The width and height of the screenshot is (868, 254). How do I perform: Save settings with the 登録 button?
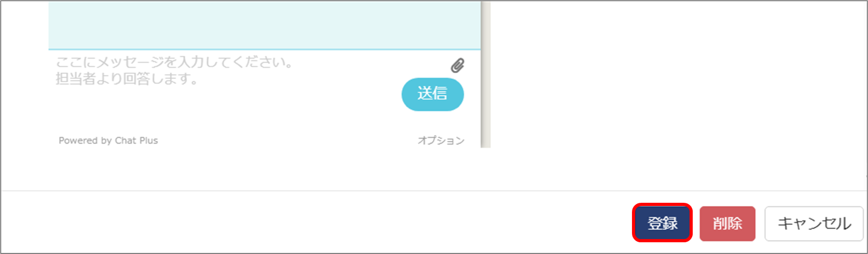[662, 223]
